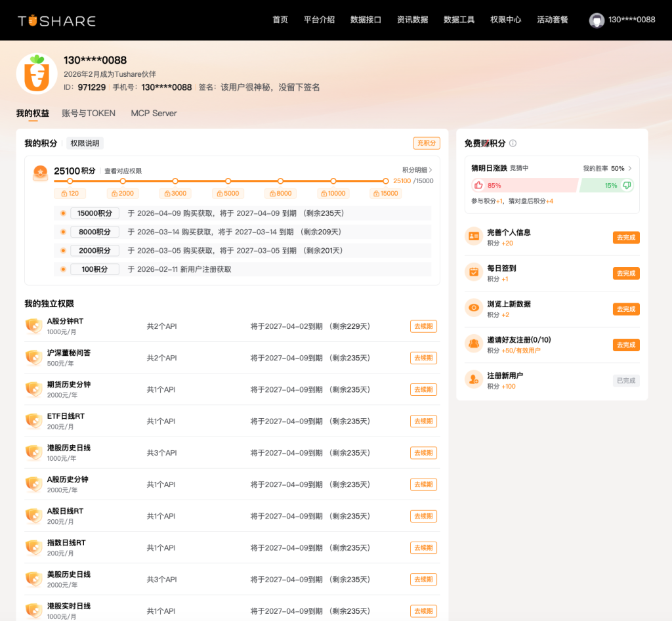672x621 pixels.
Task: Open the 资讯数据 menu item
Action: [412, 20]
